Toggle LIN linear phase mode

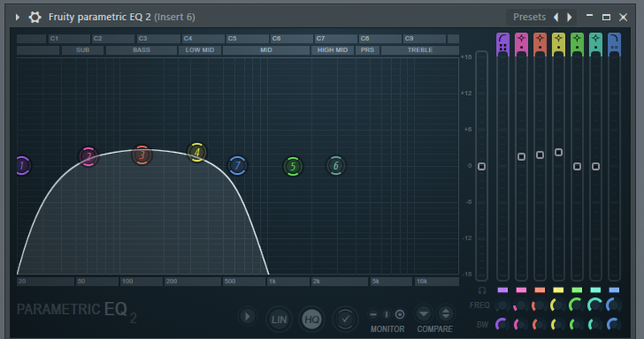pyautogui.click(x=279, y=320)
